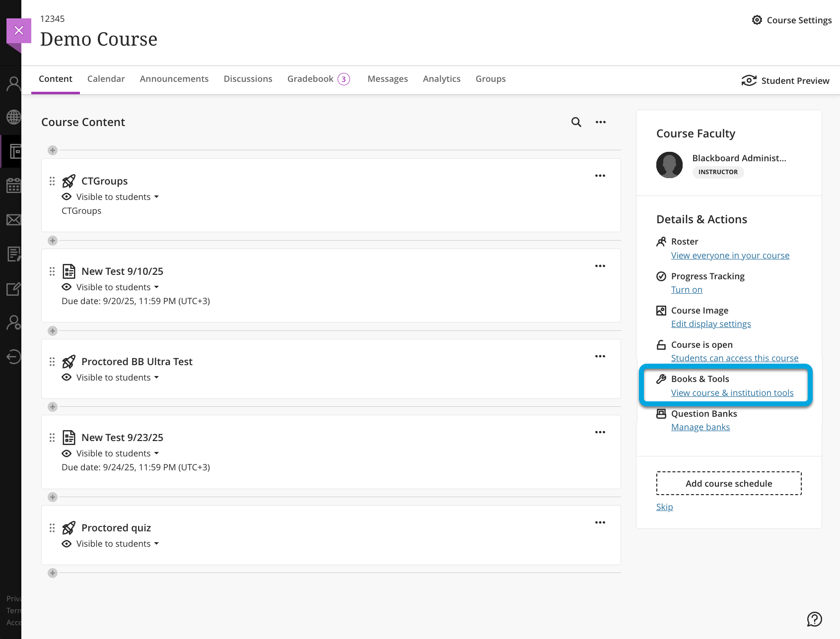This screenshot has width=840, height=639.
Task: Open View course & institution tools link
Action: pos(732,393)
